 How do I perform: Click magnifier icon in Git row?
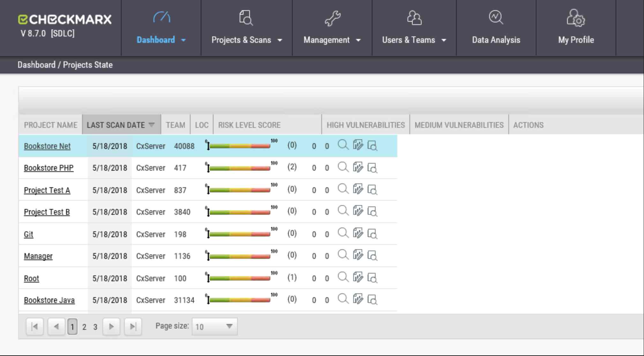point(343,233)
